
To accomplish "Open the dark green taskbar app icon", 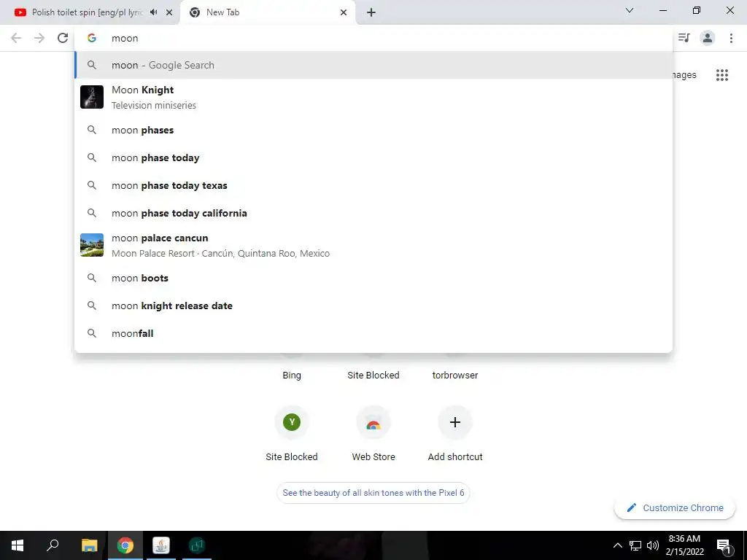I will point(197,545).
